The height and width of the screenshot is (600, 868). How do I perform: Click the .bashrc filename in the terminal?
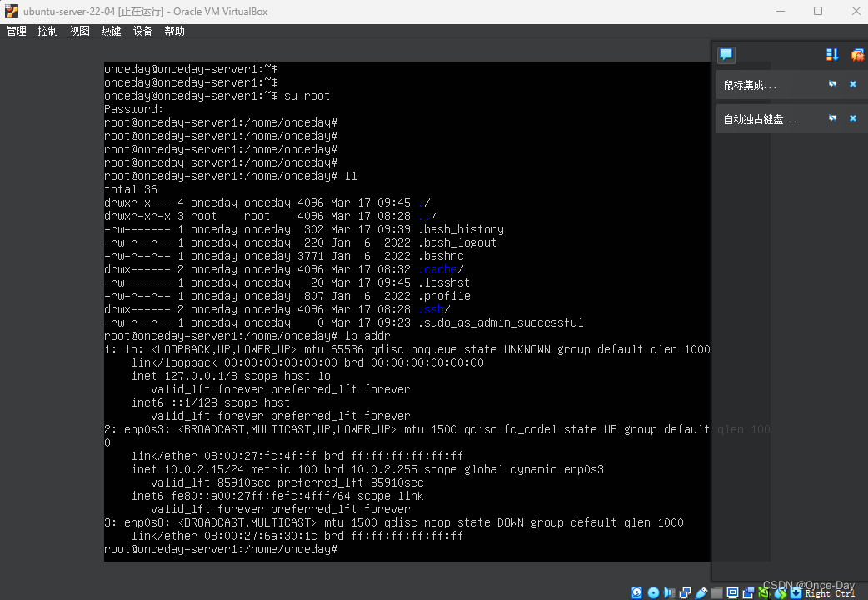441,256
